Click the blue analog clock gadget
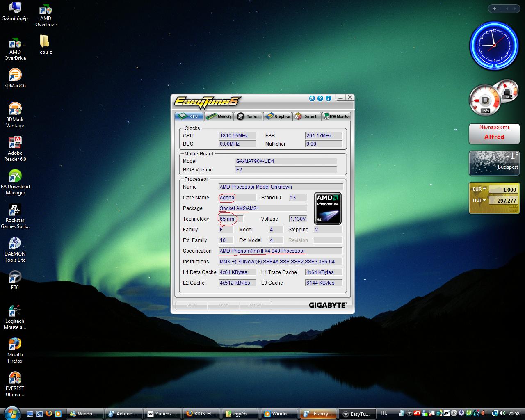This screenshot has height=420, width=525. pyautogui.click(x=494, y=46)
